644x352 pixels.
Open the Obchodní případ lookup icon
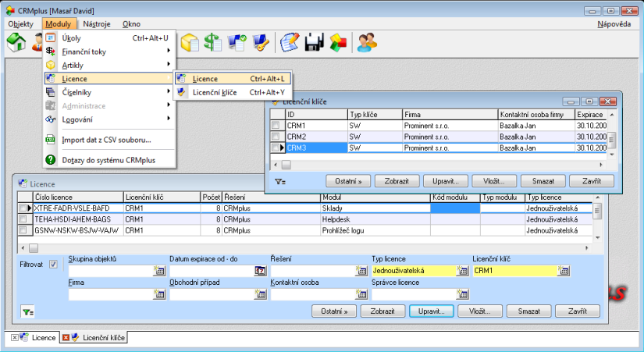pyautogui.click(x=261, y=294)
